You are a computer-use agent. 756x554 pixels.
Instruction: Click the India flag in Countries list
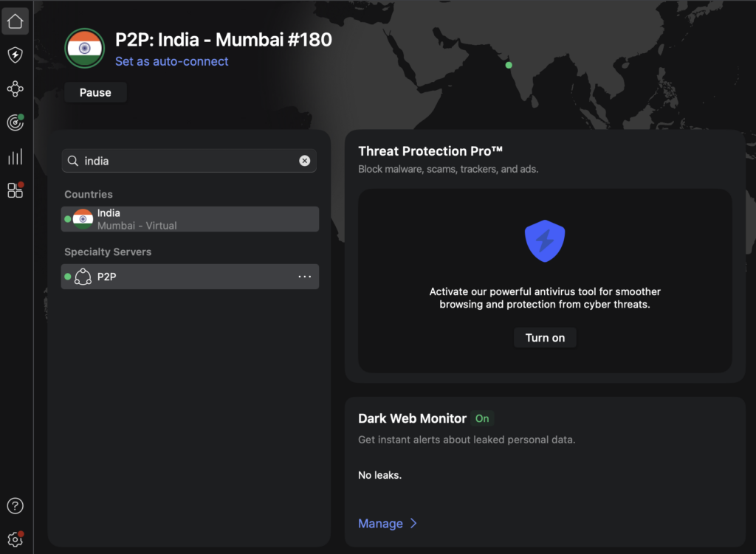tap(83, 219)
